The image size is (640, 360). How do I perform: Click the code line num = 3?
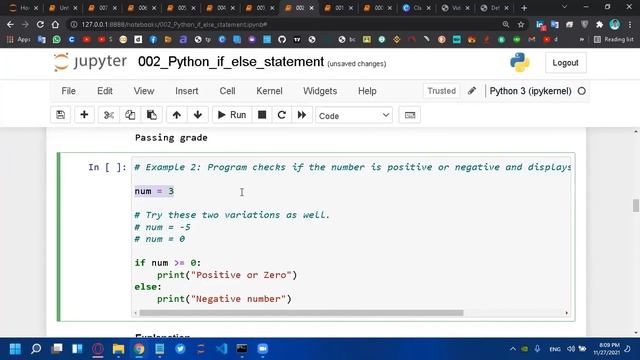(x=154, y=191)
